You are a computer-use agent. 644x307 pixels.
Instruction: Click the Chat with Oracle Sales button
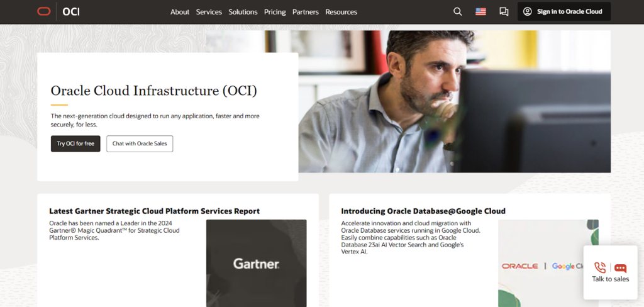pos(140,144)
